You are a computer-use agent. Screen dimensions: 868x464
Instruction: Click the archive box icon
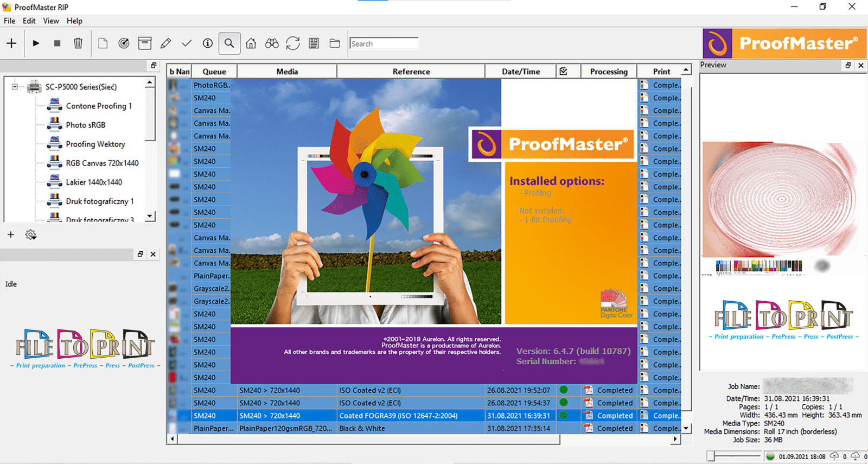tap(145, 43)
